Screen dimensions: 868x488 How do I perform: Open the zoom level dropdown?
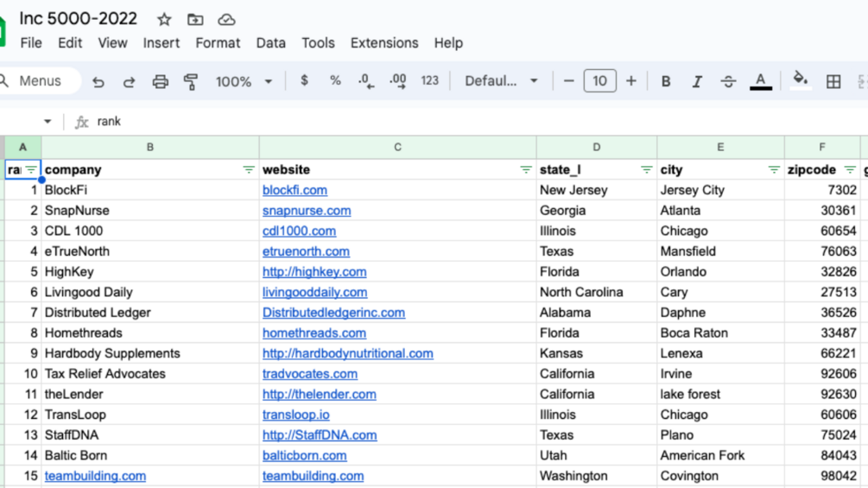pos(244,81)
